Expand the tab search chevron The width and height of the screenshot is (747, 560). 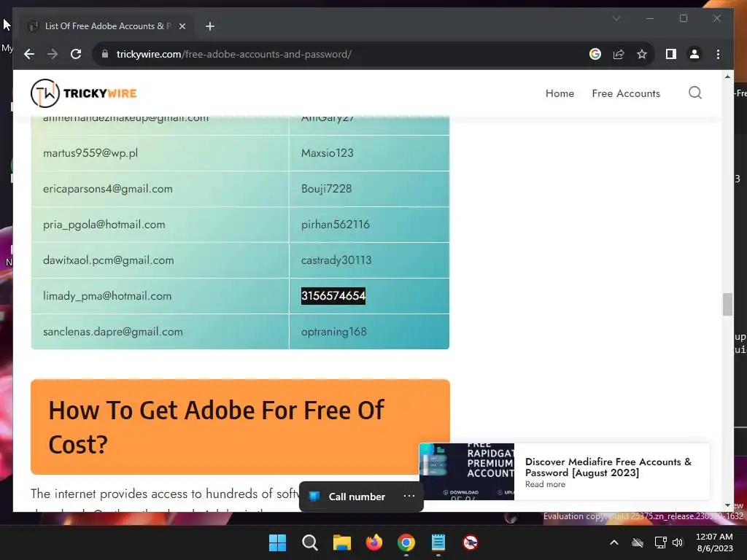pyautogui.click(x=616, y=18)
